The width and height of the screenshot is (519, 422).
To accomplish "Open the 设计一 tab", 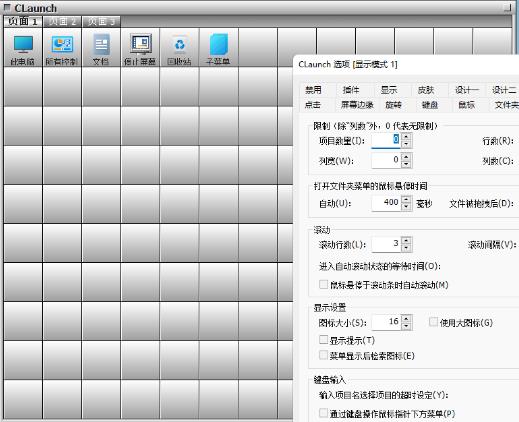I will click(x=467, y=90).
